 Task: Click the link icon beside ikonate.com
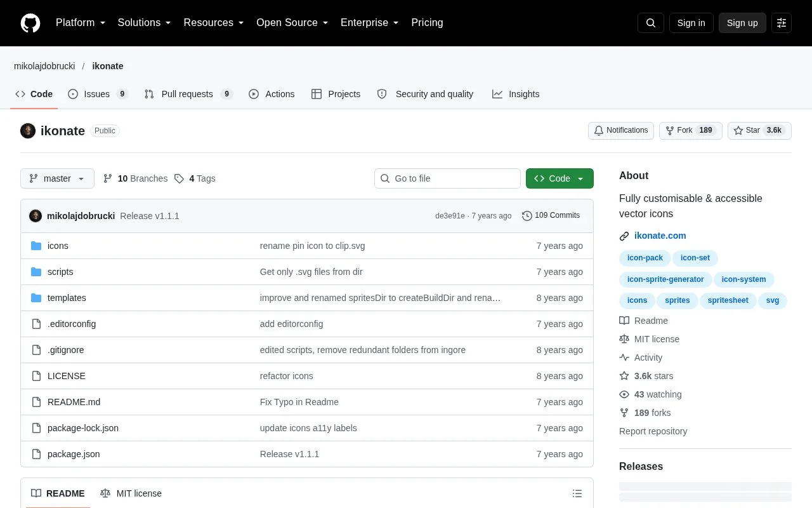tap(624, 236)
